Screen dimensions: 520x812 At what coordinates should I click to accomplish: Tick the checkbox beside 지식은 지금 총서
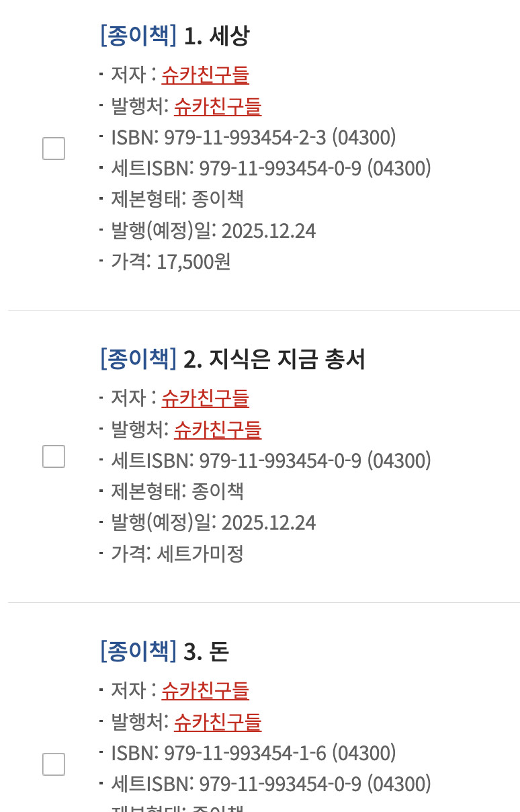click(x=54, y=456)
